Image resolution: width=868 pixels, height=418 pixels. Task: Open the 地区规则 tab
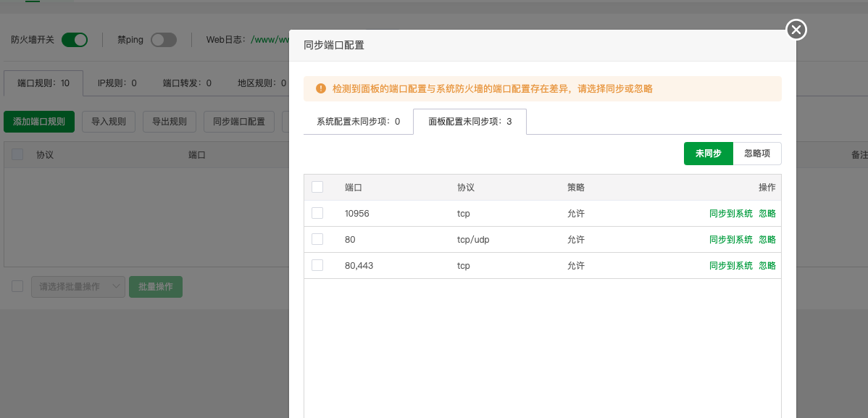coord(262,83)
